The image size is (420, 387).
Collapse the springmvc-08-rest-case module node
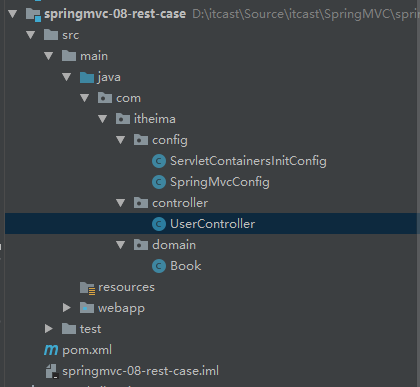pyautogui.click(x=13, y=14)
